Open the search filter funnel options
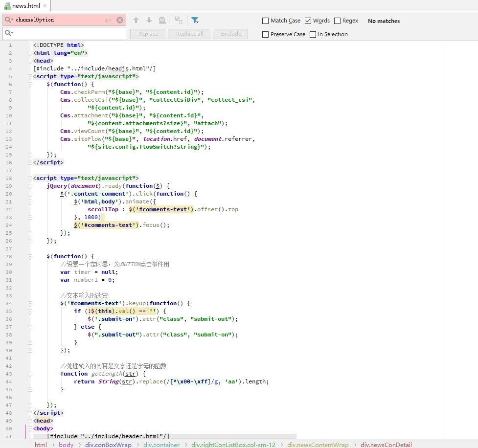 pyautogui.click(x=195, y=20)
